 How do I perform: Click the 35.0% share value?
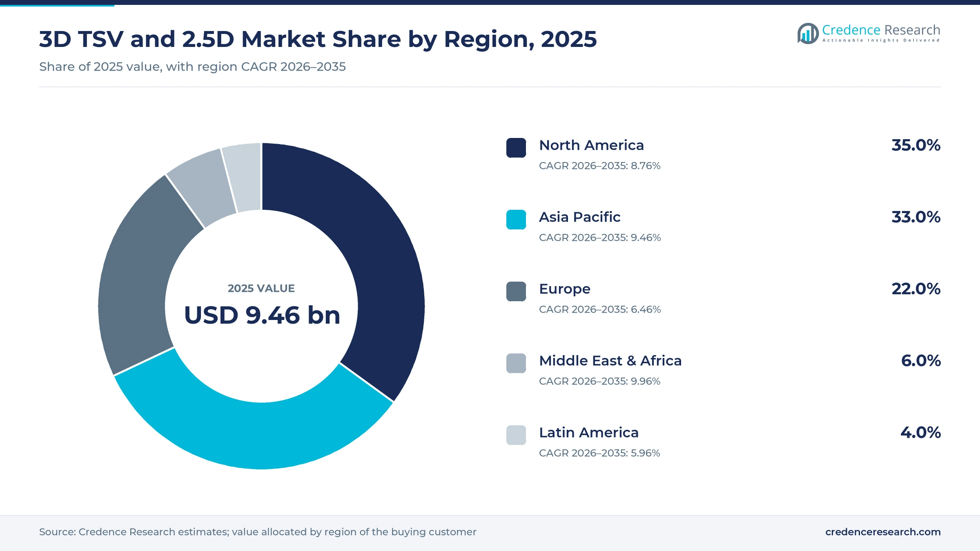click(x=916, y=145)
